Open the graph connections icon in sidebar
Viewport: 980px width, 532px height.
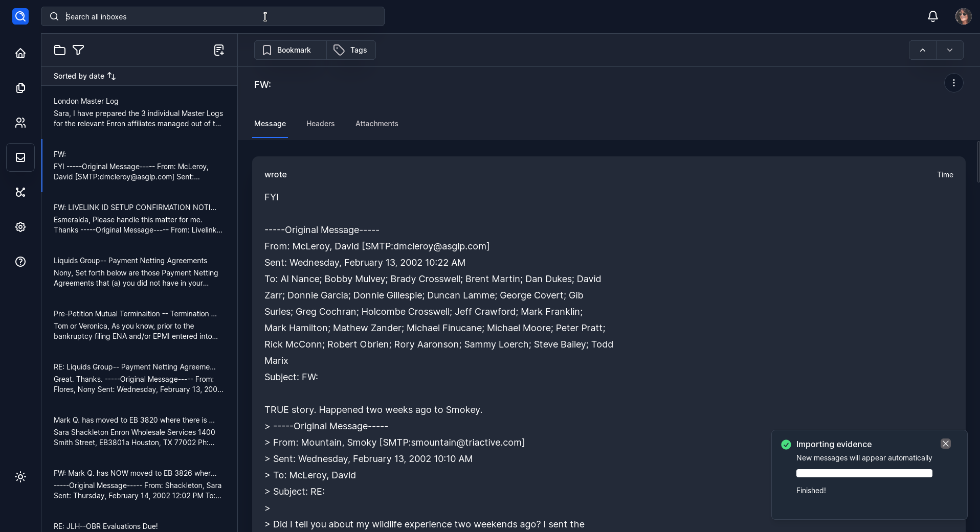(x=20, y=192)
